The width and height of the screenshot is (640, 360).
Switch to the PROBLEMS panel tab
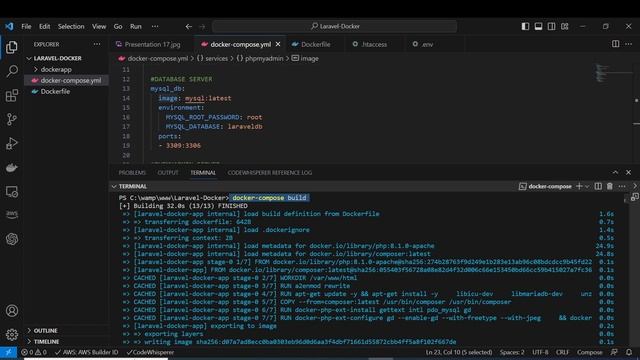coord(132,173)
